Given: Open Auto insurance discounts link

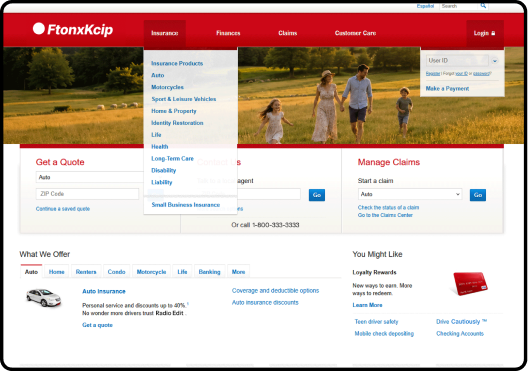Looking at the screenshot, I should pyautogui.click(x=265, y=302).
